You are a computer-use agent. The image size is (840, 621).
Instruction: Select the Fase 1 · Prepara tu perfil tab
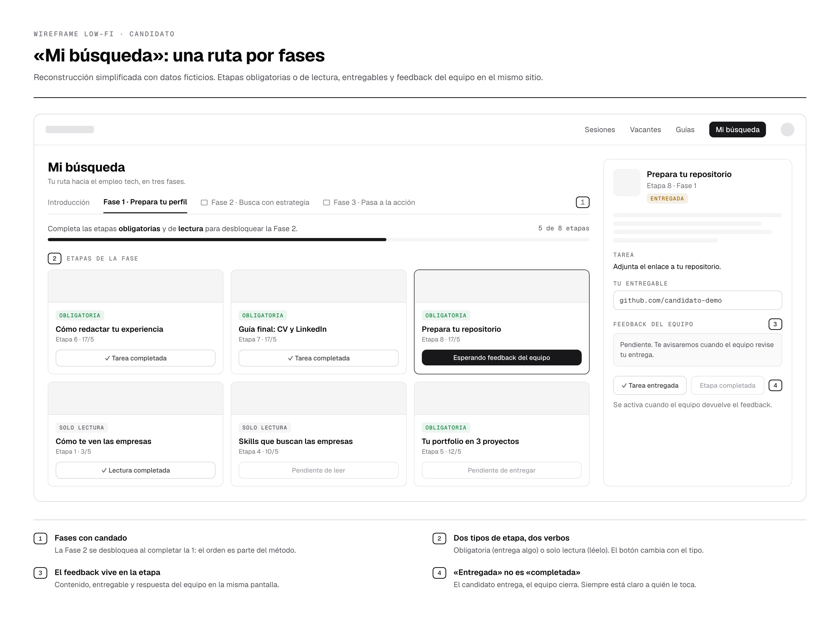pyautogui.click(x=145, y=202)
